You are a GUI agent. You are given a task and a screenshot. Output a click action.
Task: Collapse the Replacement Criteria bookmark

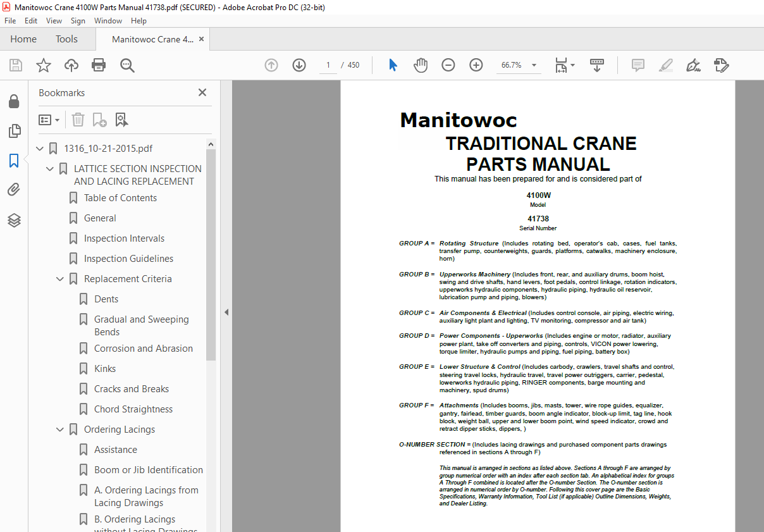pos(60,279)
